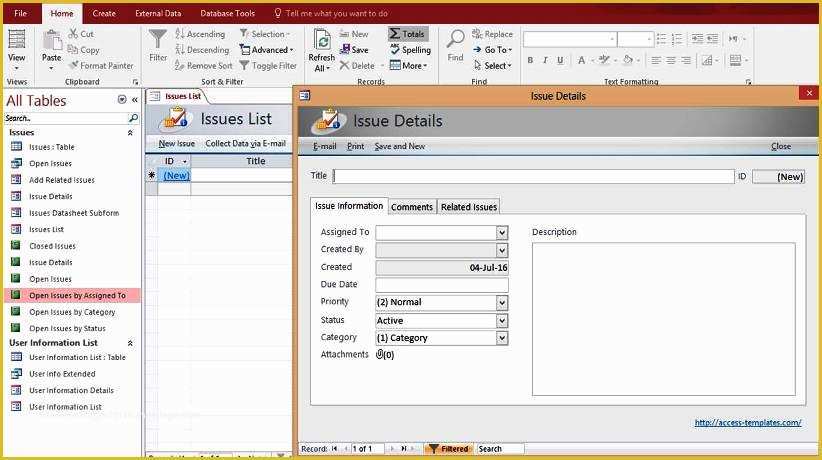Open the font name combo box
The width and height of the screenshot is (822, 460).
[x=570, y=39]
